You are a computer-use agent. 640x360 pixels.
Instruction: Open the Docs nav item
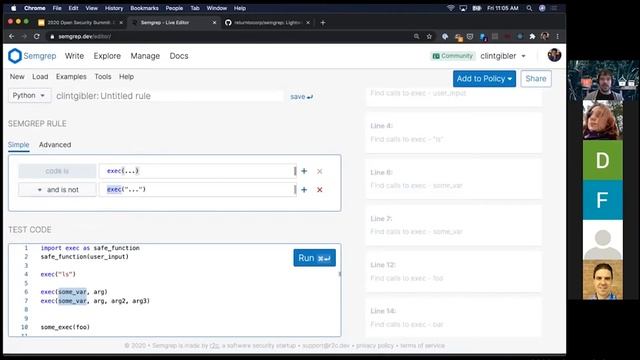click(x=179, y=56)
